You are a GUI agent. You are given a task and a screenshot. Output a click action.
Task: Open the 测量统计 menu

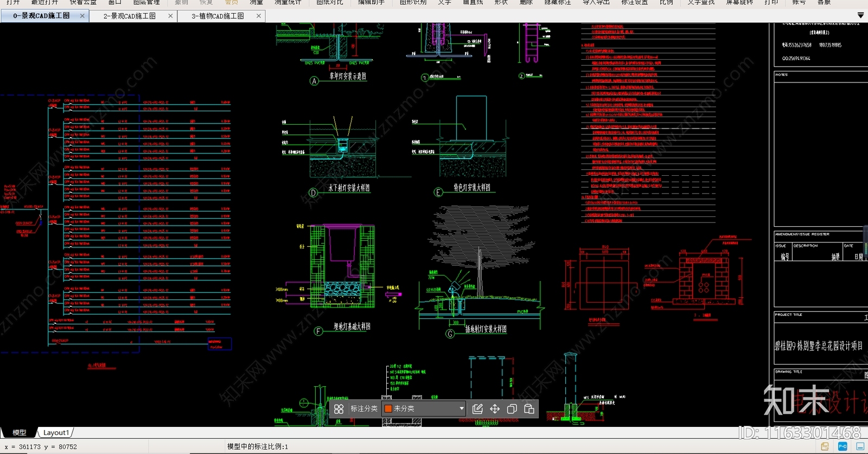point(288,2)
